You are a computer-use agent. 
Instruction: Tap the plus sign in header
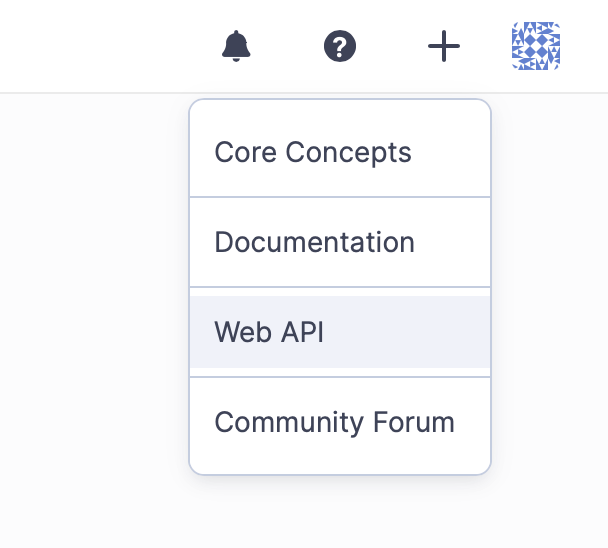443,46
